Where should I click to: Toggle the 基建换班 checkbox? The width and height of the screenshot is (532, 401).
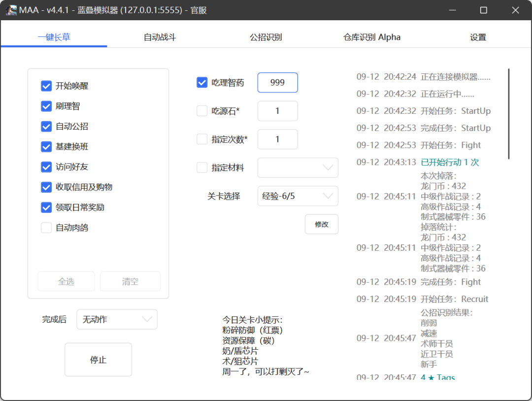46,147
